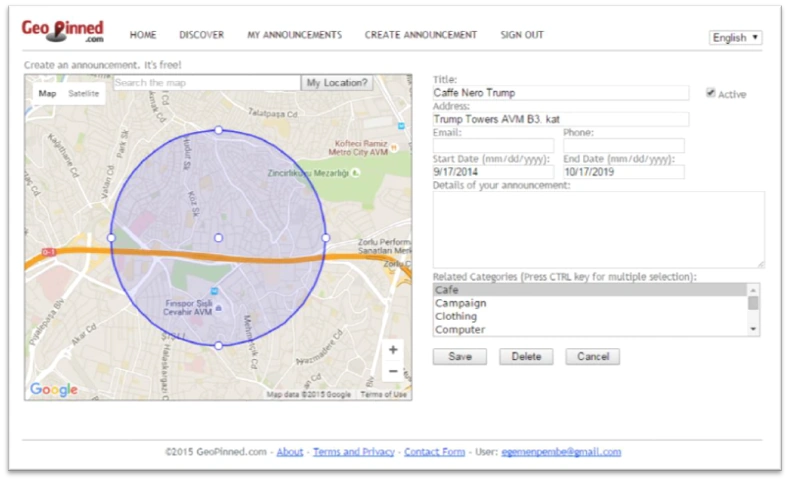789x481 pixels.
Task: Click the Start Date field
Action: (x=493, y=172)
